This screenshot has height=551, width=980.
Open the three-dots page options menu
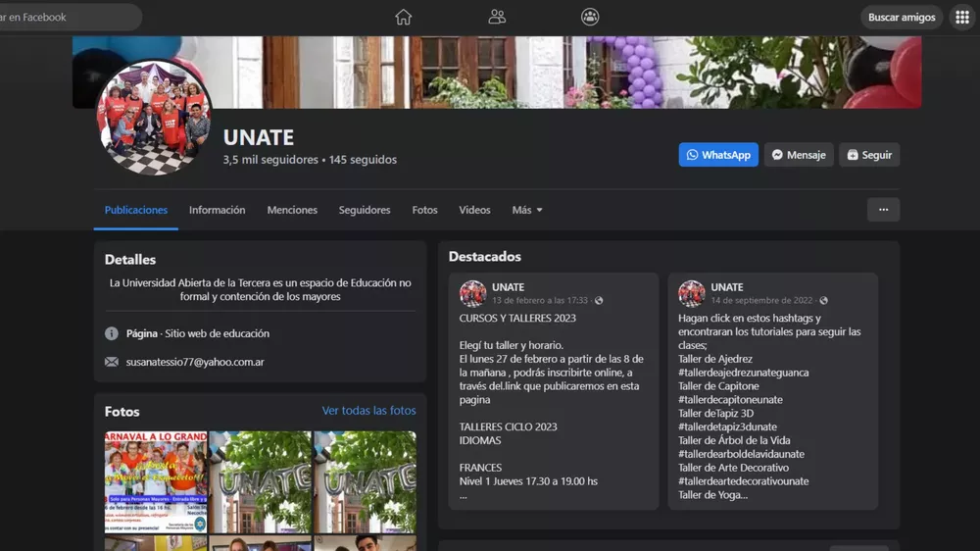tap(883, 210)
